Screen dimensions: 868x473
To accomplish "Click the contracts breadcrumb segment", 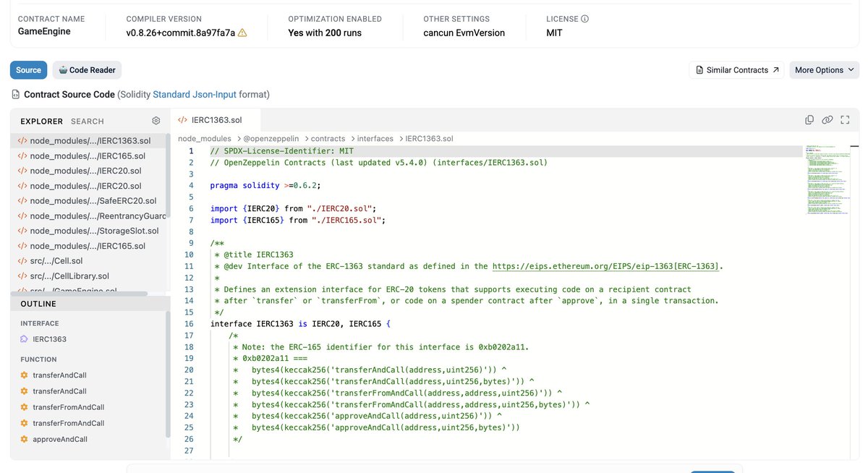I will 328,138.
